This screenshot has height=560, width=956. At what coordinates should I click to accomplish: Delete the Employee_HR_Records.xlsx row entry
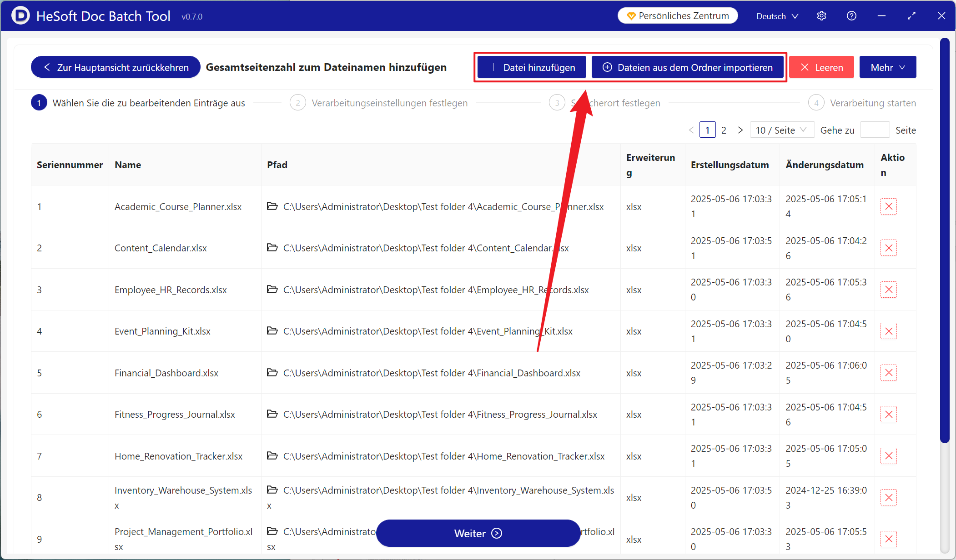tap(888, 290)
